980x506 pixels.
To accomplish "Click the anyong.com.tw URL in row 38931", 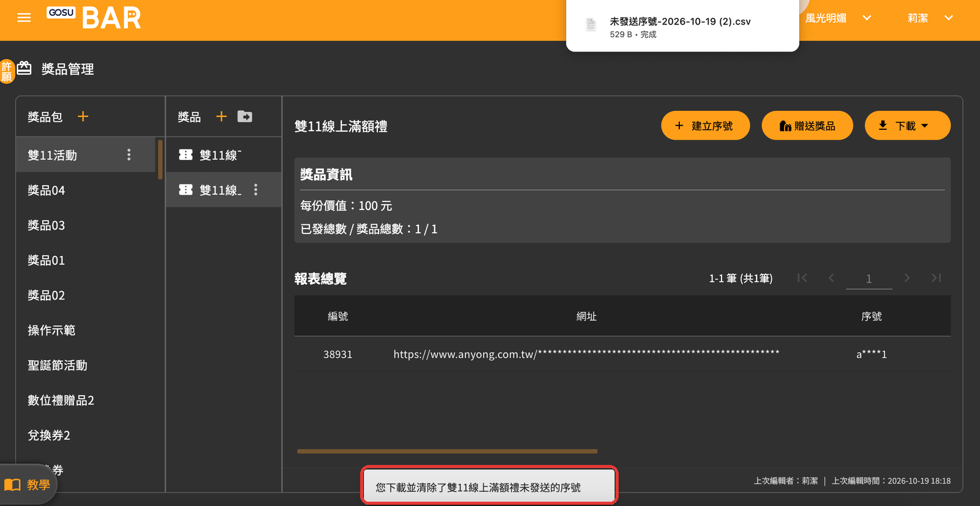I will click(x=586, y=354).
